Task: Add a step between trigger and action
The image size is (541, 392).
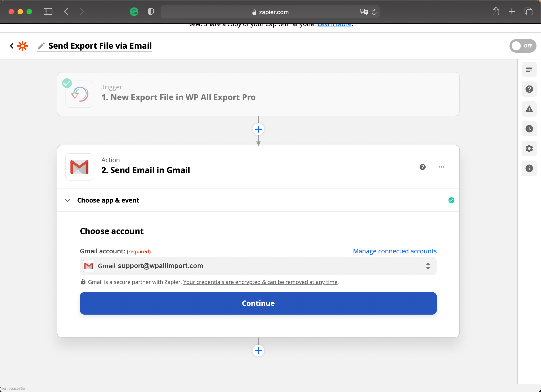Action: (x=258, y=129)
